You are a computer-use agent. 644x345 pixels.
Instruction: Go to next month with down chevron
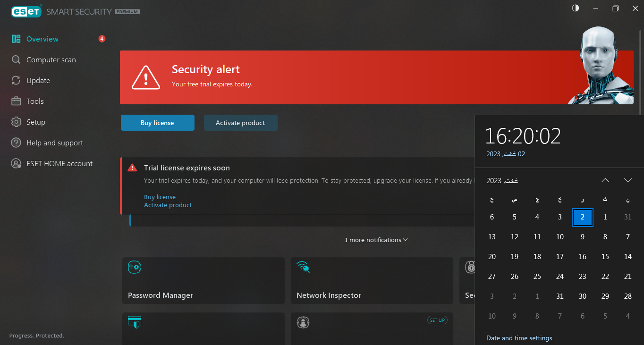tap(628, 180)
